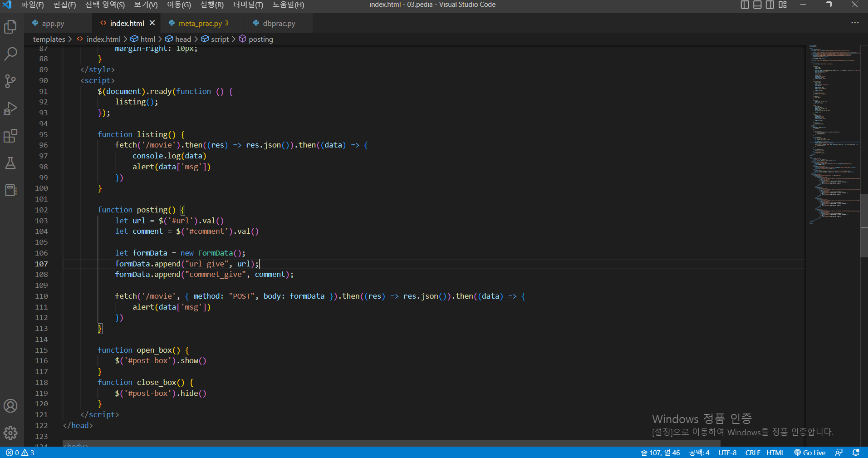868x458 pixels.
Task: Open the 편집(E) menu
Action: (x=65, y=5)
